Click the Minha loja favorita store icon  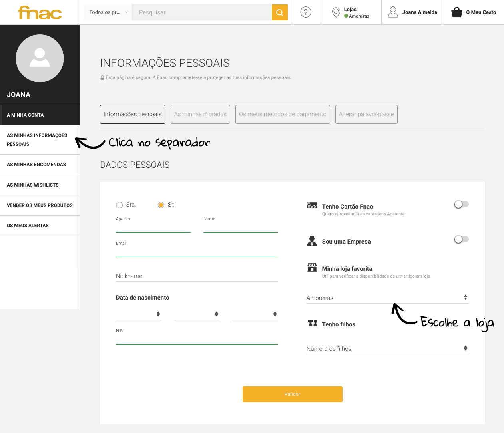tap(312, 267)
